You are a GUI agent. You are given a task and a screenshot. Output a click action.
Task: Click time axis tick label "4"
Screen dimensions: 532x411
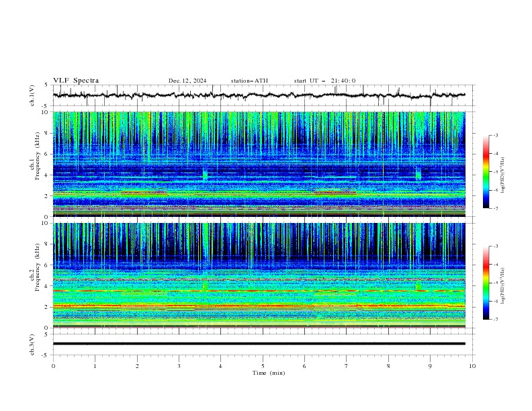(x=220, y=366)
